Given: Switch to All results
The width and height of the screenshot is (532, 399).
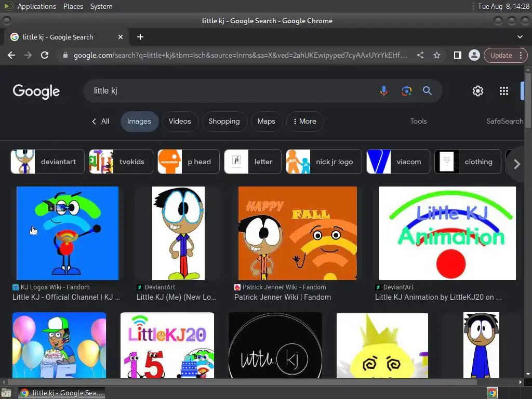Looking at the screenshot, I should pyautogui.click(x=101, y=122).
